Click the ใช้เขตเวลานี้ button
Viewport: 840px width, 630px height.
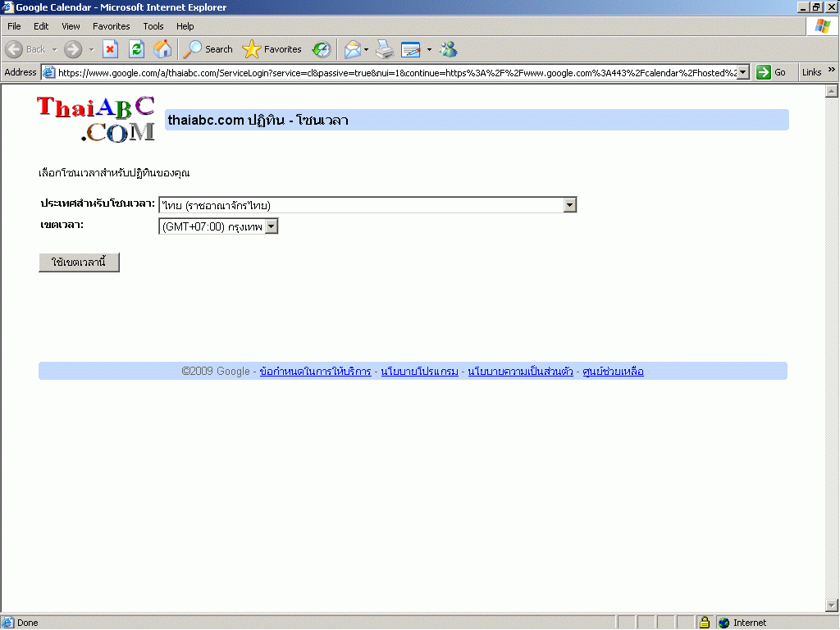point(79,262)
